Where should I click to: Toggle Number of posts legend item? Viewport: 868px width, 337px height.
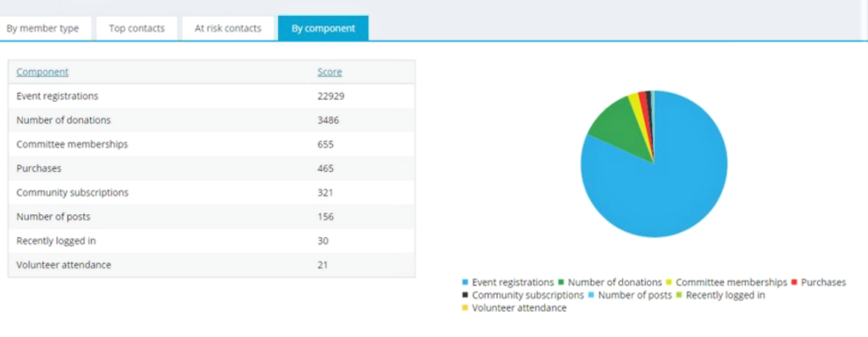631,295
